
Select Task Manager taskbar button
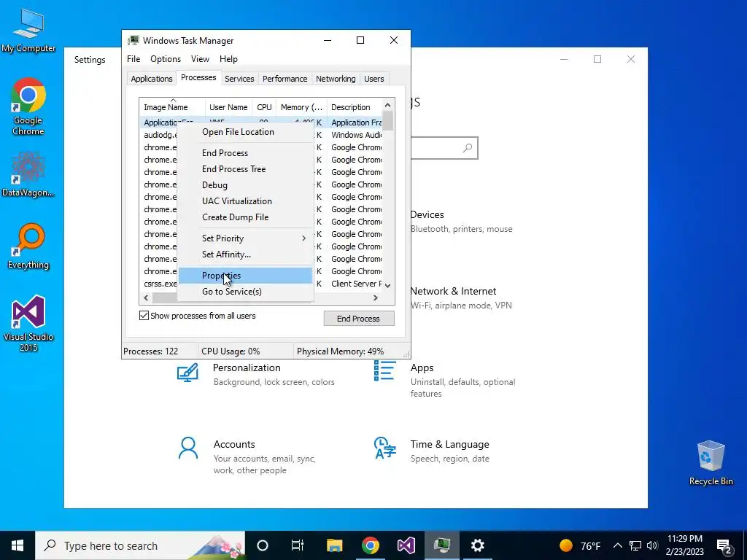(x=441, y=545)
